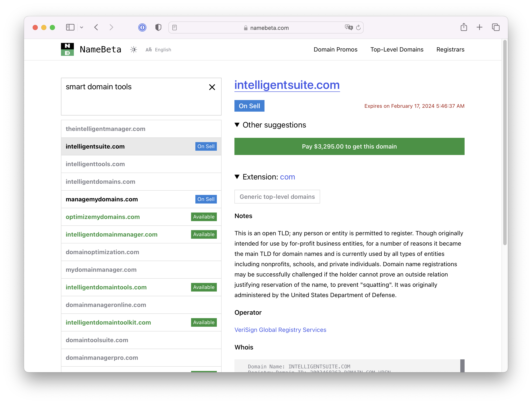The image size is (532, 404).
Task: Go forward with Safari forward arrow
Action: [x=111, y=27]
